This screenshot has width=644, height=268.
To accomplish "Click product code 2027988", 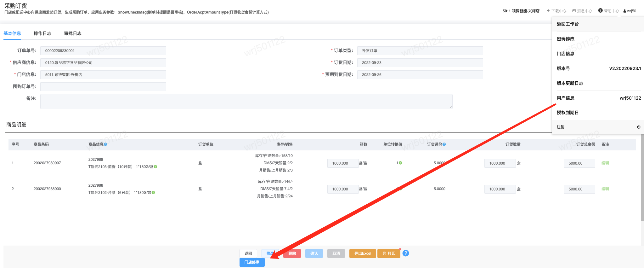I will pos(96,185).
